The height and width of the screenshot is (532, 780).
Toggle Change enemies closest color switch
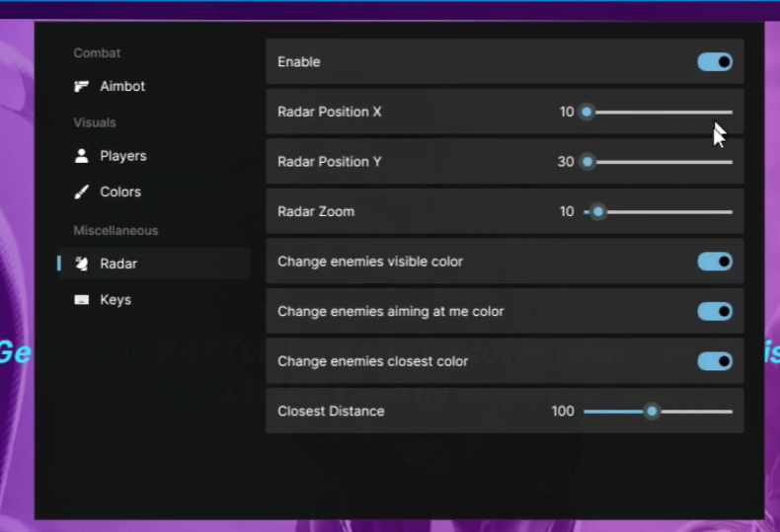pyautogui.click(x=715, y=361)
